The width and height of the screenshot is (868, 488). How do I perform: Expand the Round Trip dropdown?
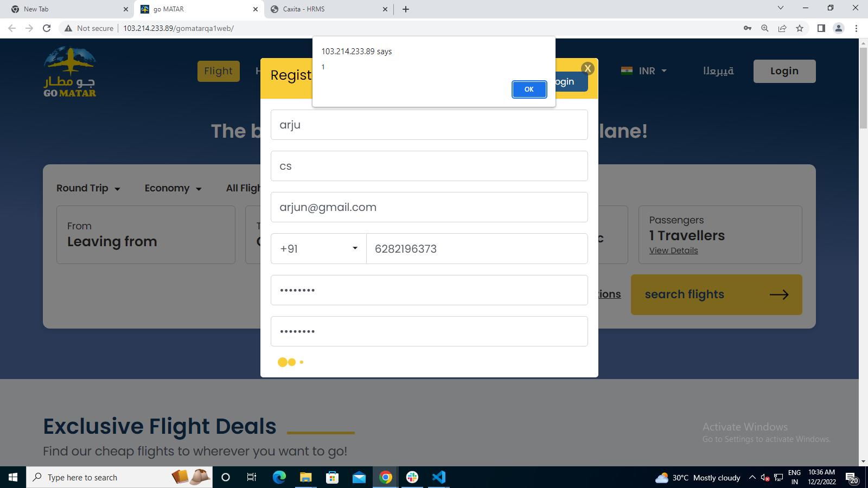88,188
